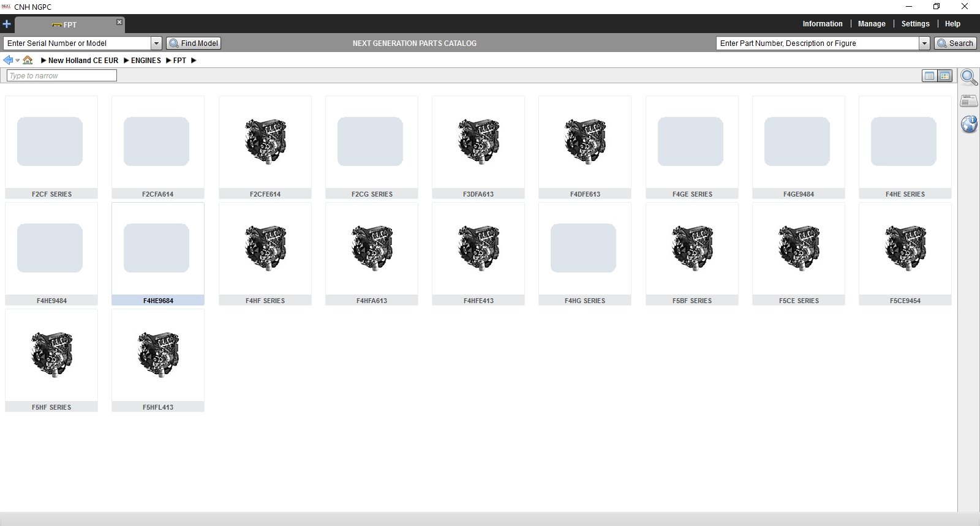Open the F5HFL413 engine tile
The width and height of the screenshot is (980, 526).
click(158, 360)
